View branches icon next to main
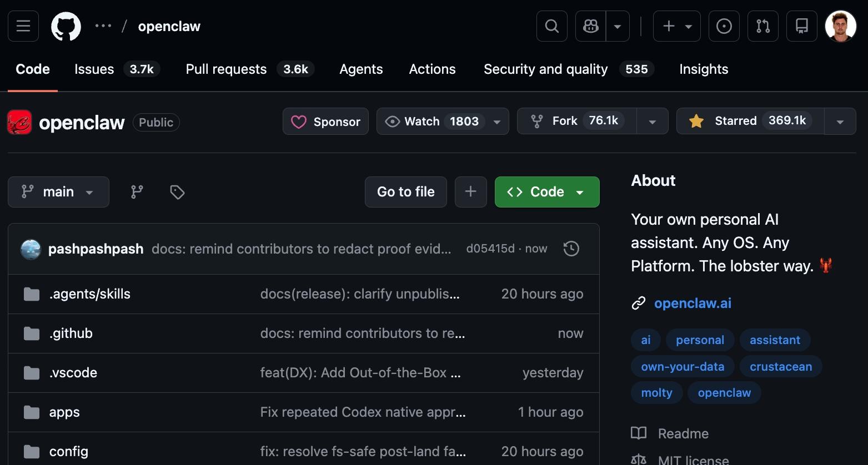868x465 pixels. point(137,192)
